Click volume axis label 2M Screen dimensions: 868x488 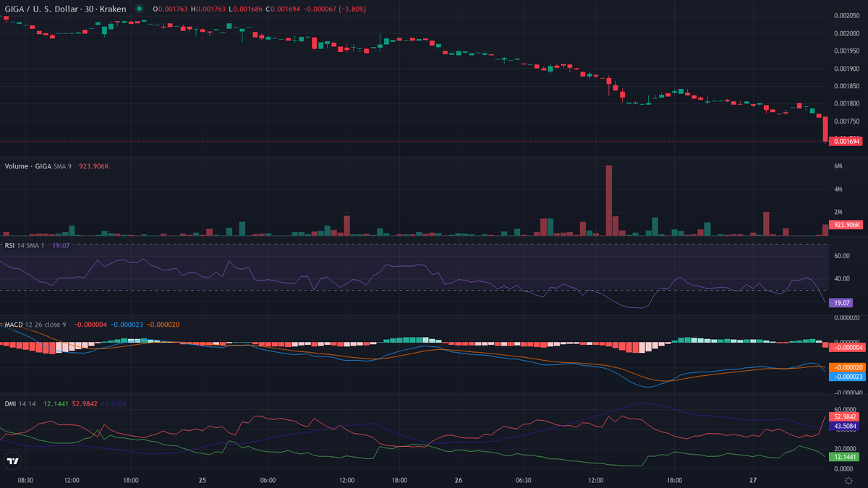[838, 212]
